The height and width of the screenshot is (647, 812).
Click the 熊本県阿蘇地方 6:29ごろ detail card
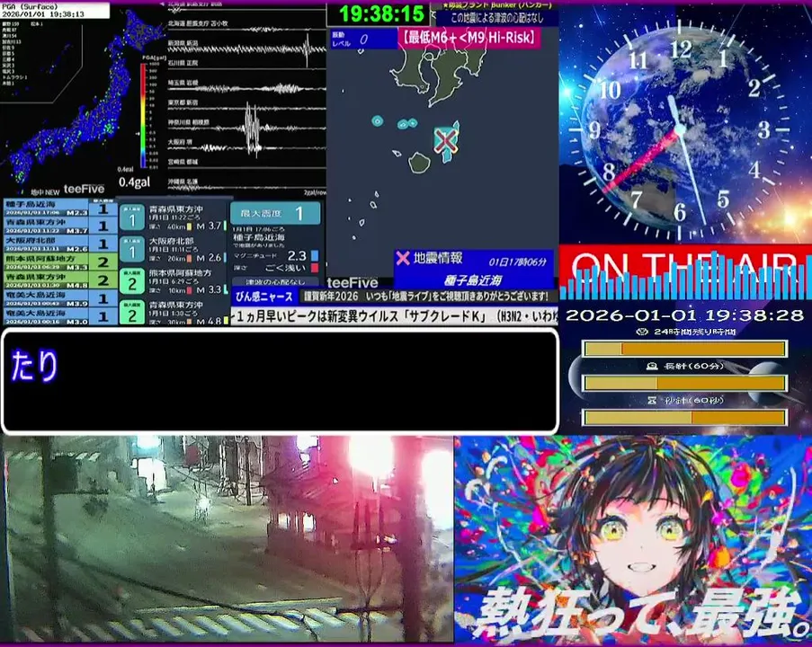[x=174, y=281]
